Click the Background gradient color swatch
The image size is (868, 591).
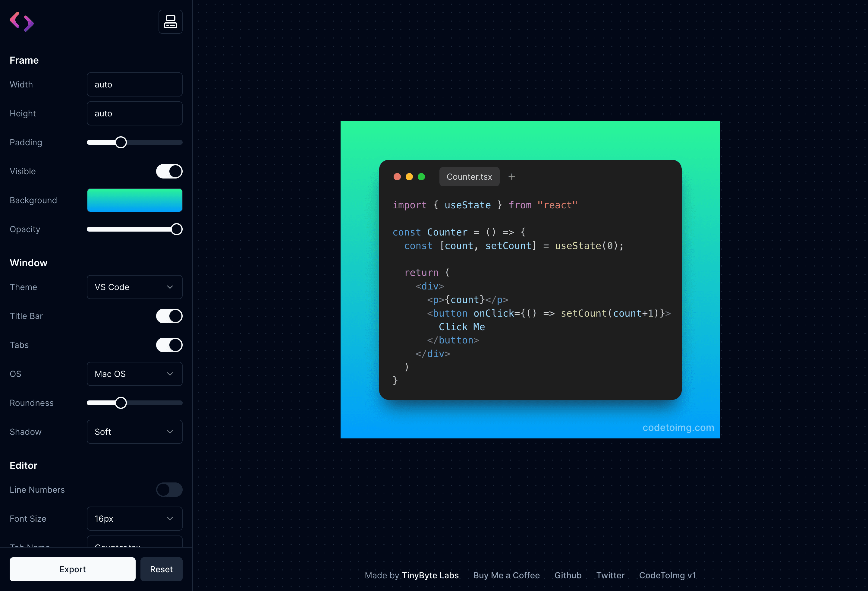coord(134,200)
